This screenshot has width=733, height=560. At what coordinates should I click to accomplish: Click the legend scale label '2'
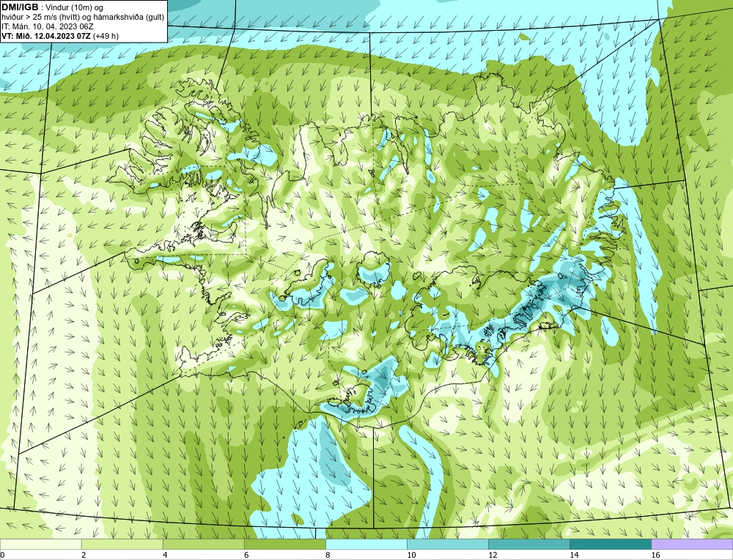point(84,555)
